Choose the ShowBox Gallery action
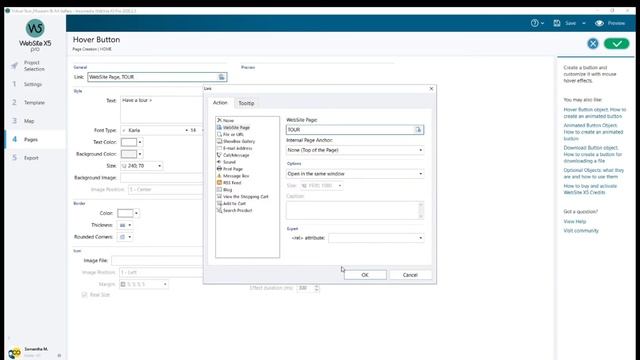The height and width of the screenshot is (360, 640). point(236,141)
